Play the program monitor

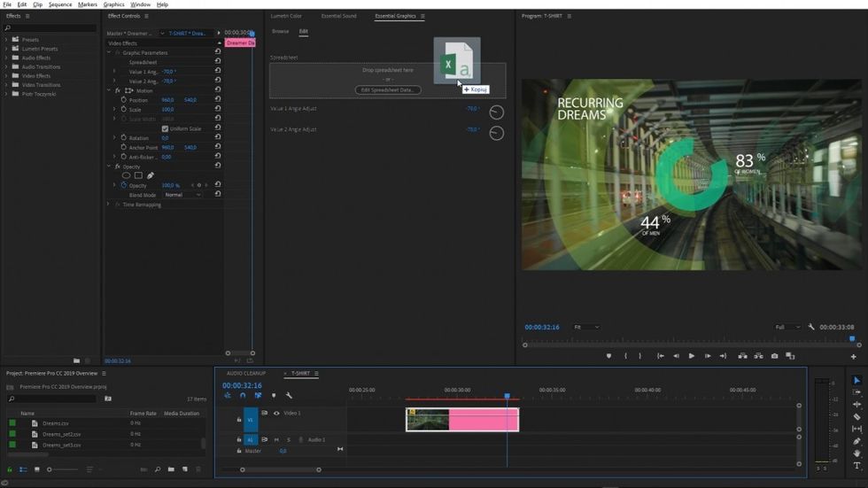click(x=692, y=356)
